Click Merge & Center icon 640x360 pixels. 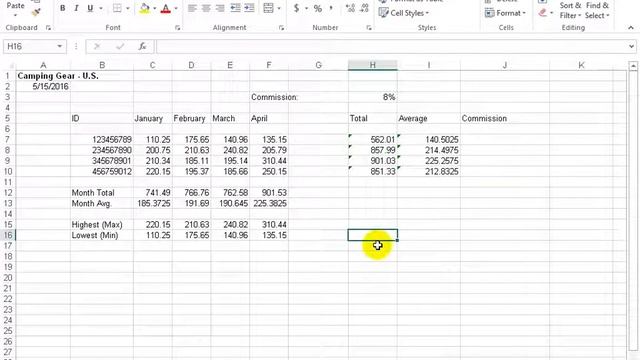(x=268, y=8)
